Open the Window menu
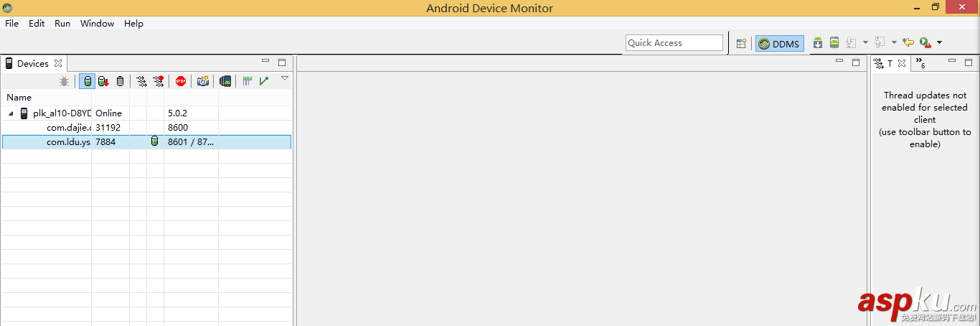 [x=97, y=24]
